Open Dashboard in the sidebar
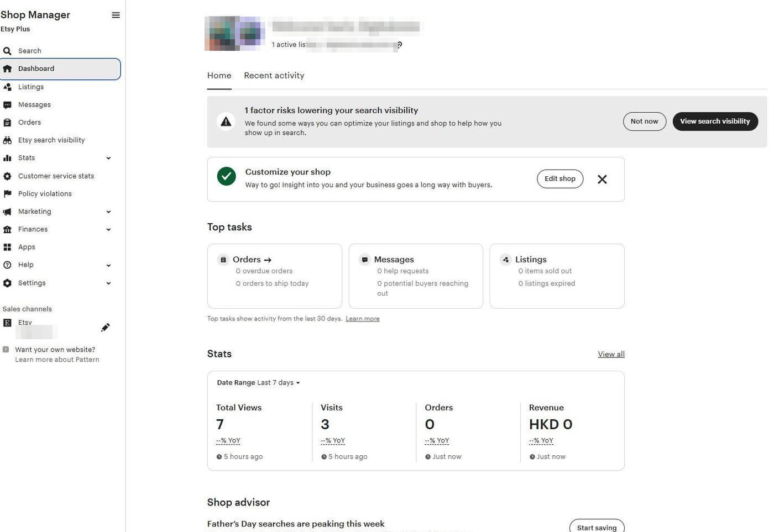 (x=60, y=69)
